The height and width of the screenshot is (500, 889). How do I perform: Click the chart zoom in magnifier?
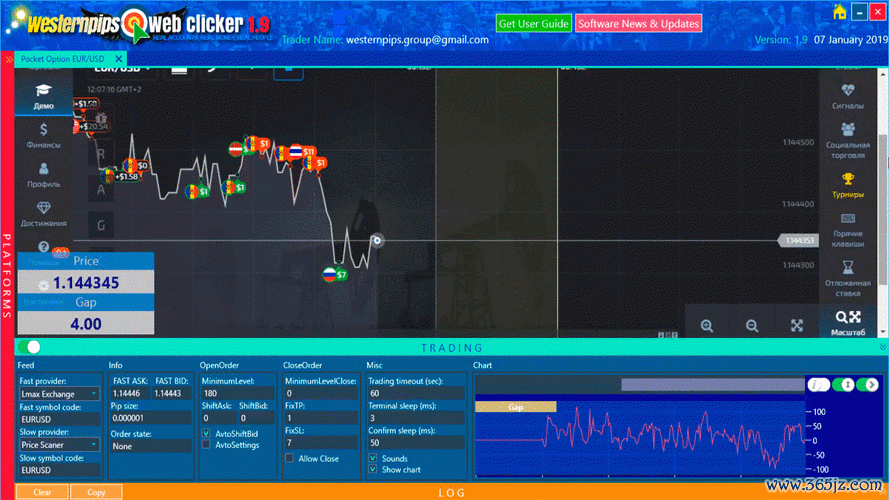pyautogui.click(x=706, y=325)
